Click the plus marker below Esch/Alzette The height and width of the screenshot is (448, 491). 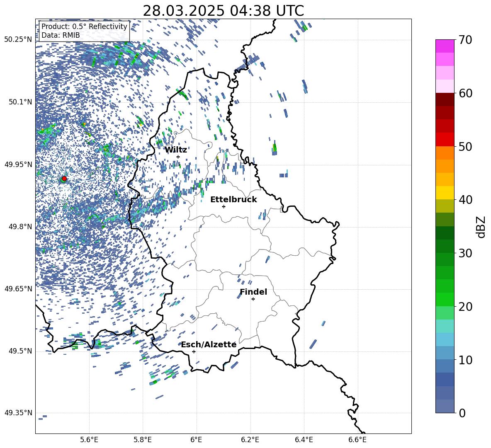tap(194, 351)
